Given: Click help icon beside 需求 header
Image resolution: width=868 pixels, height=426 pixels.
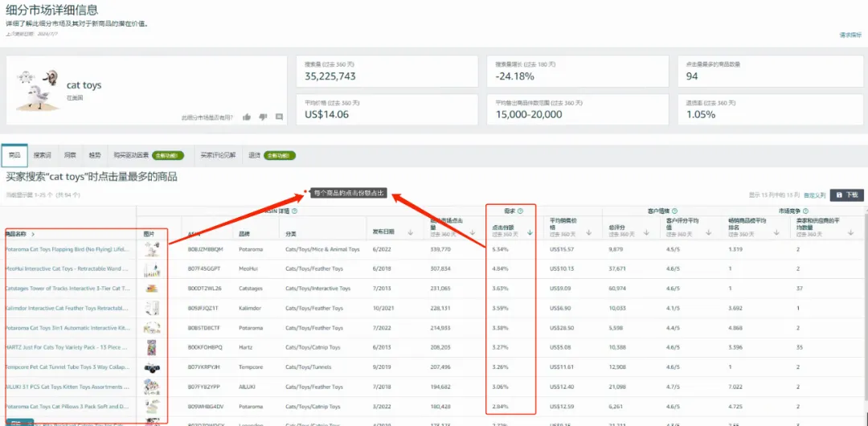Looking at the screenshot, I should click(520, 211).
